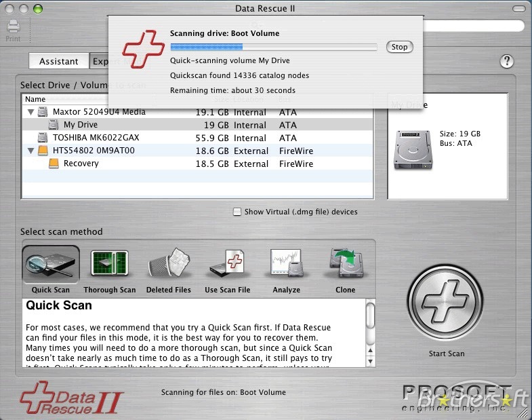Click the 'Scanning drive: Boot Volume' heading
532x420 pixels.
pyautogui.click(x=224, y=33)
